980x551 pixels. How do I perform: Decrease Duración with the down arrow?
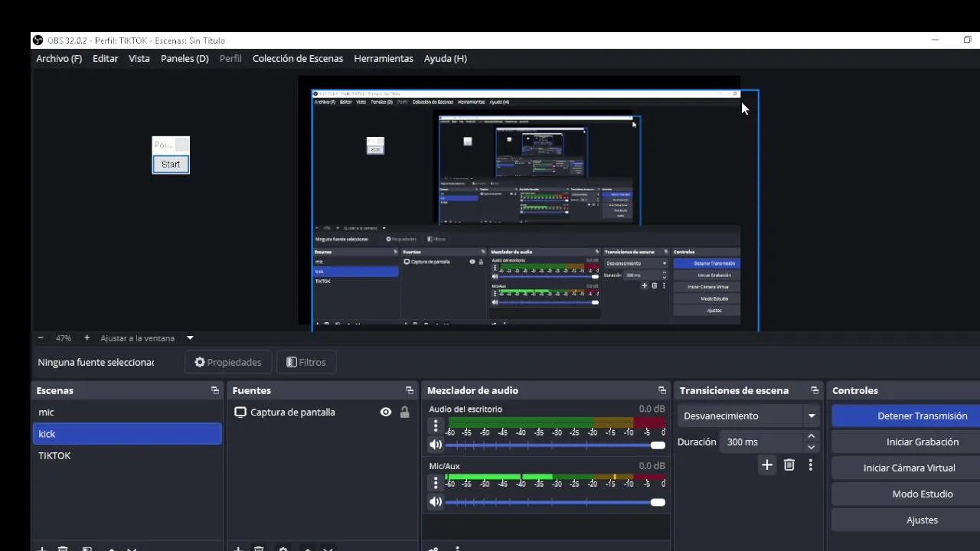(x=811, y=447)
